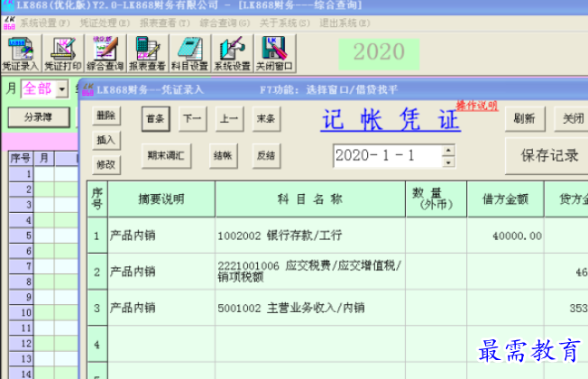
Task: Open the 报表查看 toolbar icon
Action: [148, 53]
